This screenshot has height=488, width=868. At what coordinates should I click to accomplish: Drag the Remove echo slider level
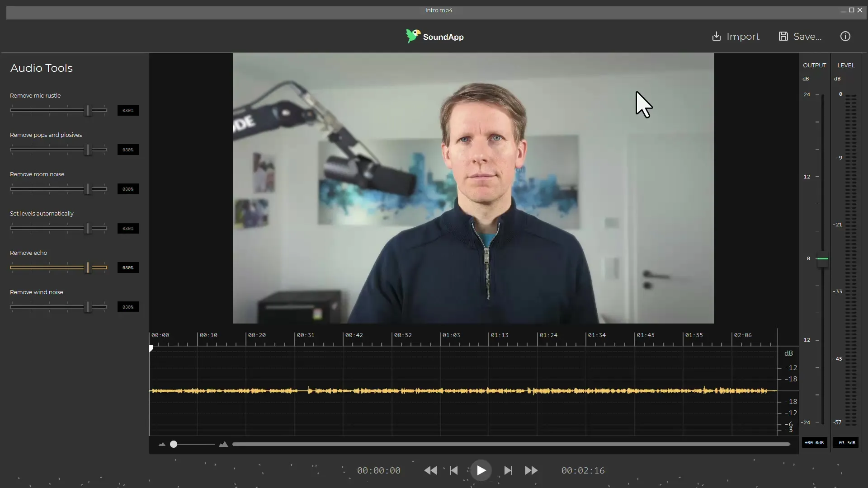88,266
